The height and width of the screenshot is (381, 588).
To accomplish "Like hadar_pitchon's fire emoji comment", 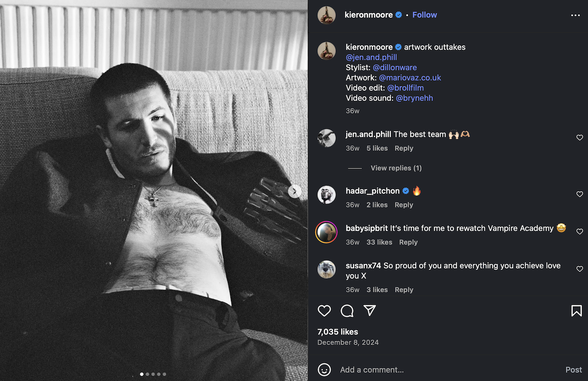I will [x=579, y=194].
